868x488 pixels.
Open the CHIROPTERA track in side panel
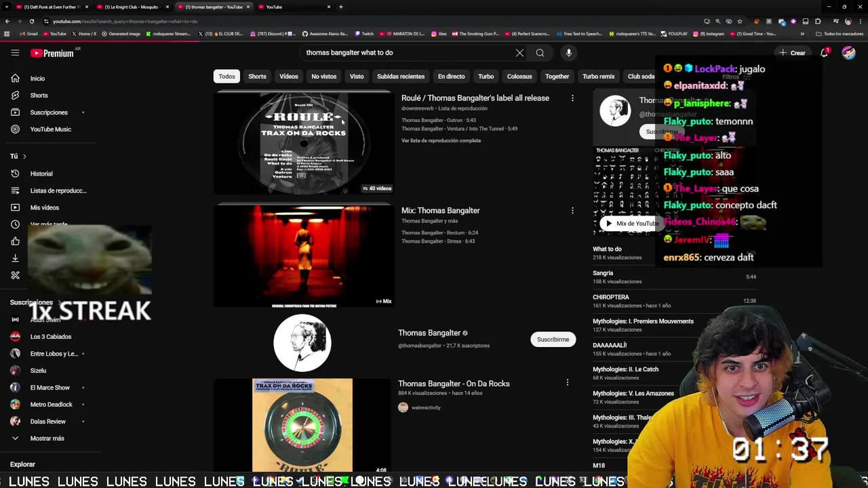coord(611,298)
